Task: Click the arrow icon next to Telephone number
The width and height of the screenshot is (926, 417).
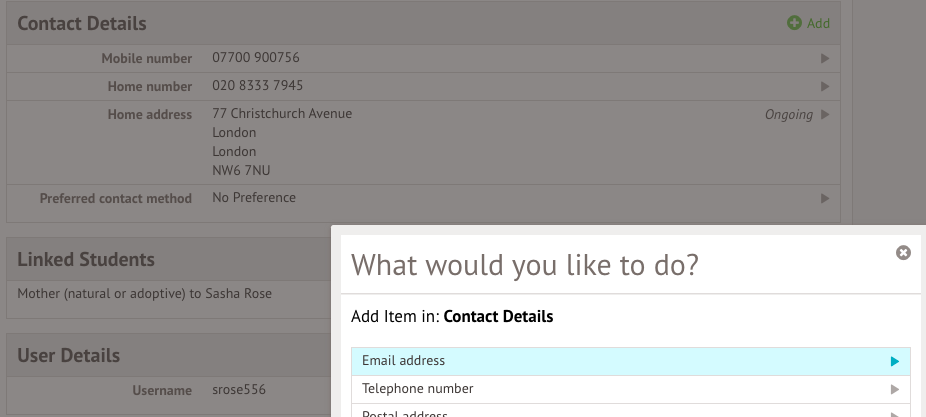Action: (x=895, y=389)
